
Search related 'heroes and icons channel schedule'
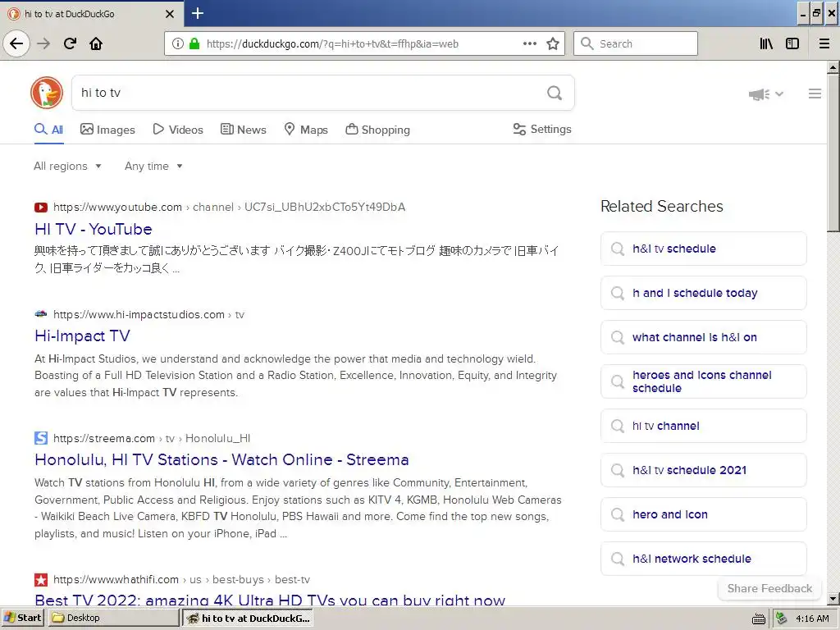(703, 381)
